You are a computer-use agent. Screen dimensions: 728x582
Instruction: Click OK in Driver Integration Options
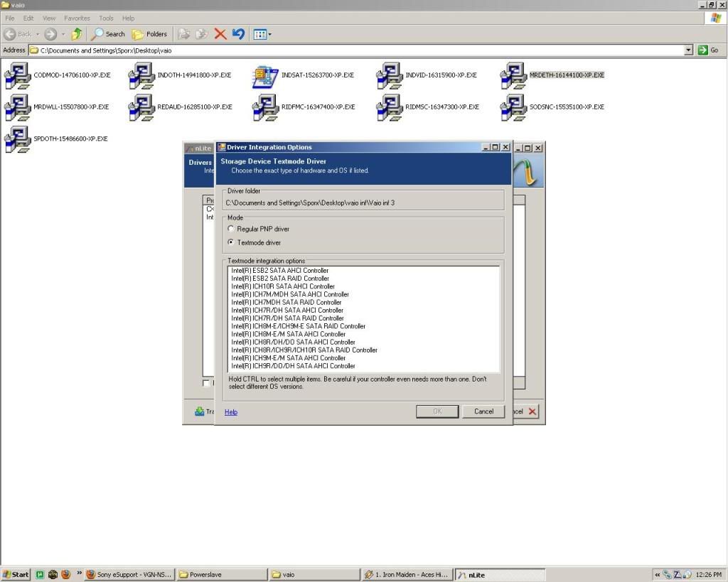(x=437, y=411)
